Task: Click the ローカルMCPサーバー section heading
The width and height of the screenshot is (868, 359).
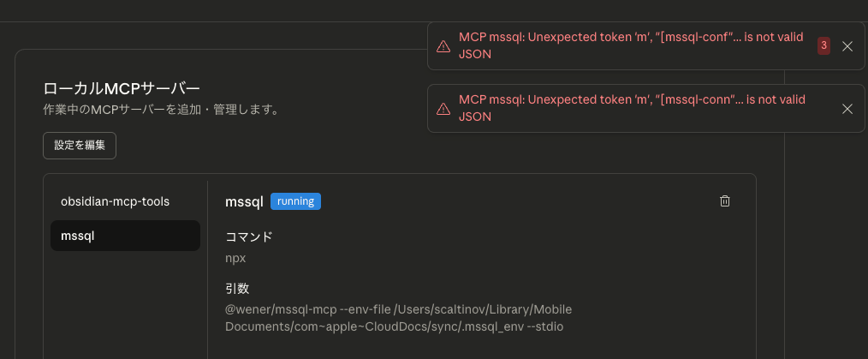Action: coord(122,88)
